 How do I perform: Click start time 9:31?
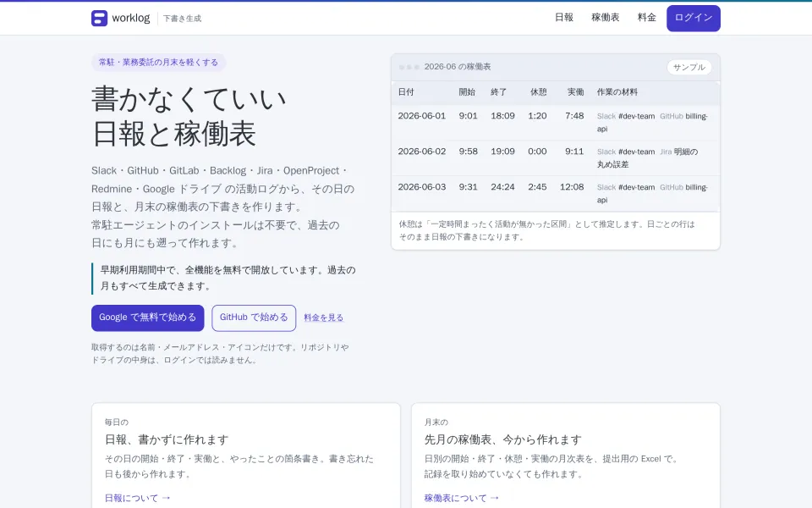click(x=468, y=187)
